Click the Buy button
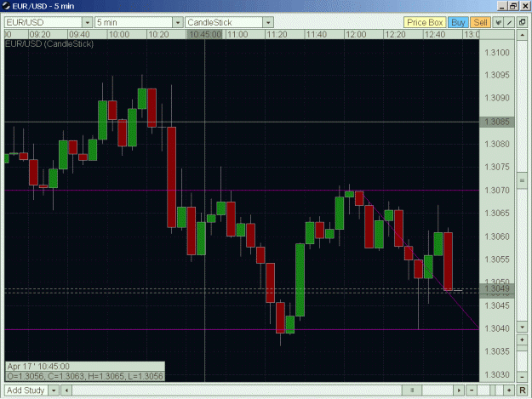The image size is (532, 399). (458, 22)
